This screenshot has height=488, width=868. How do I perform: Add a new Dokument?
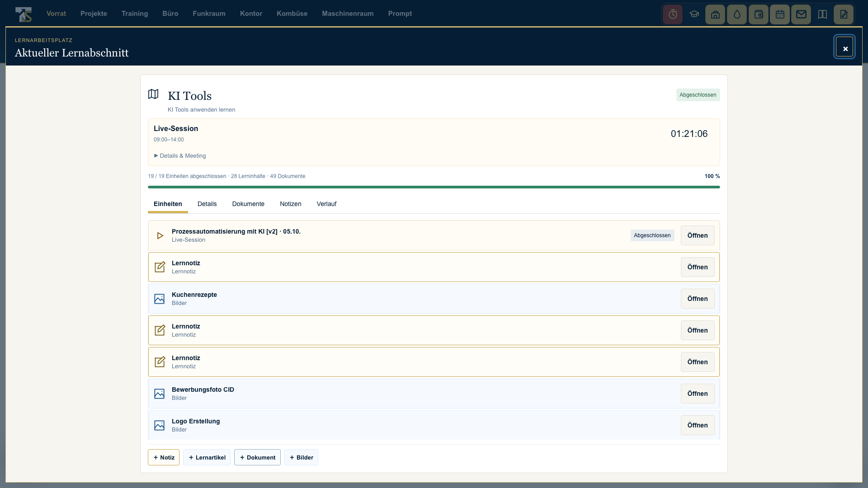click(x=257, y=457)
